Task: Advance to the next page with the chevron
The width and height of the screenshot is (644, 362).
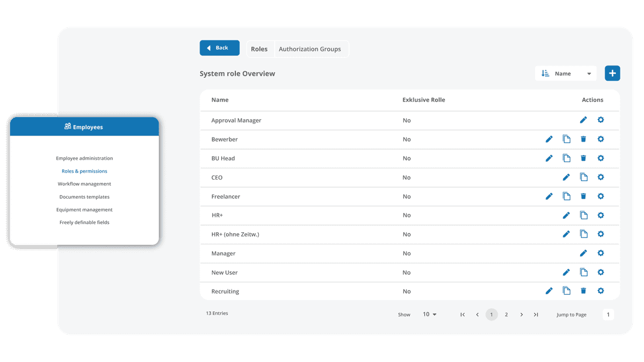Action: tap(521, 314)
